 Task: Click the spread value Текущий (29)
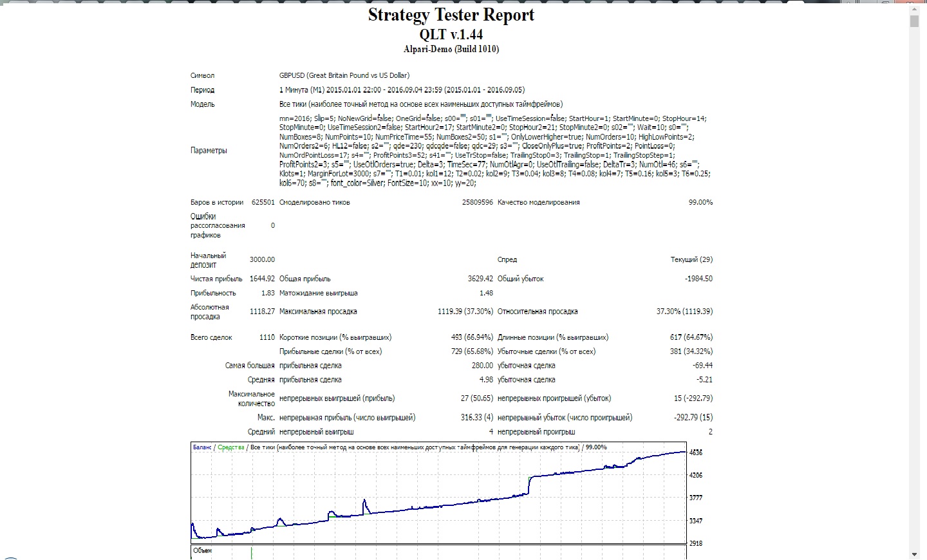[x=691, y=259]
